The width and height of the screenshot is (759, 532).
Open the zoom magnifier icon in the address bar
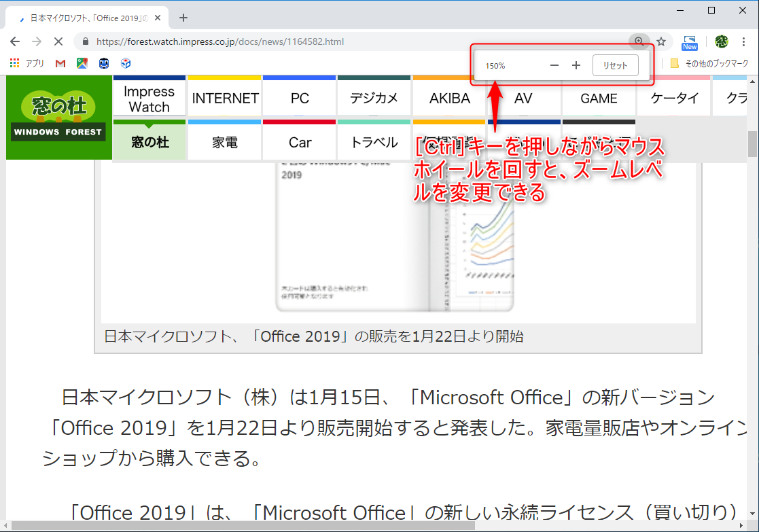(639, 41)
